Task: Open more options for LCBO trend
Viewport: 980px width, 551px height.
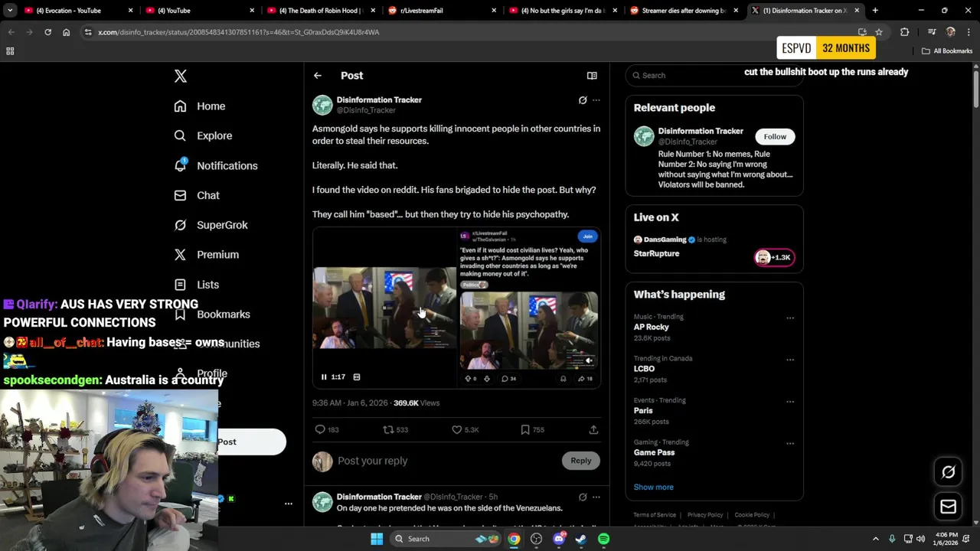Action: [x=790, y=360]
